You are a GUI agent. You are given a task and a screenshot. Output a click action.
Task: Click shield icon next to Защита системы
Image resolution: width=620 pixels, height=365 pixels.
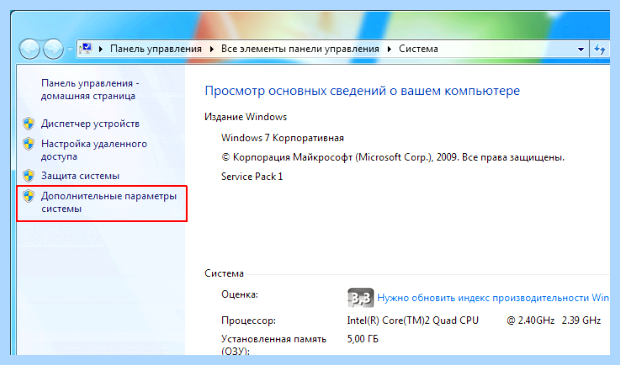[28, 176]
